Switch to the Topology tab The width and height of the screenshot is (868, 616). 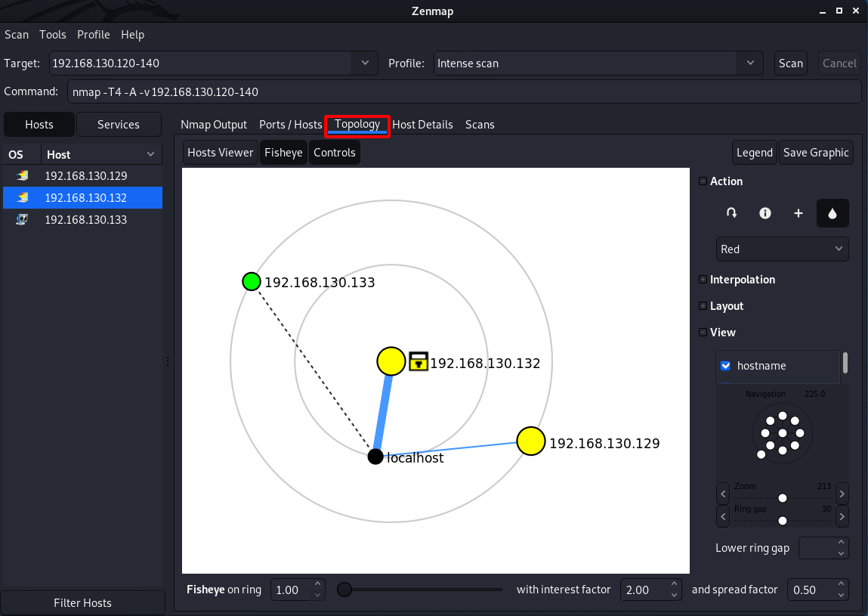pyautogui.click(x=357, y=125)
